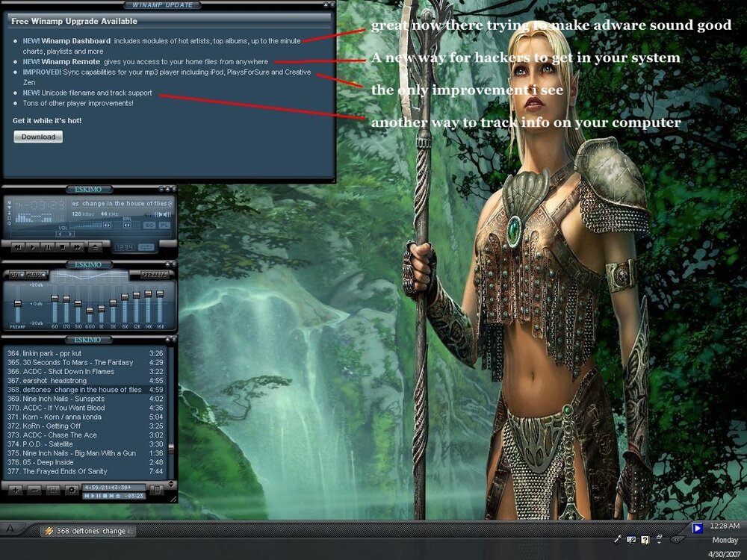
Task: Open playlist selection options button
Action: (53, 490)
